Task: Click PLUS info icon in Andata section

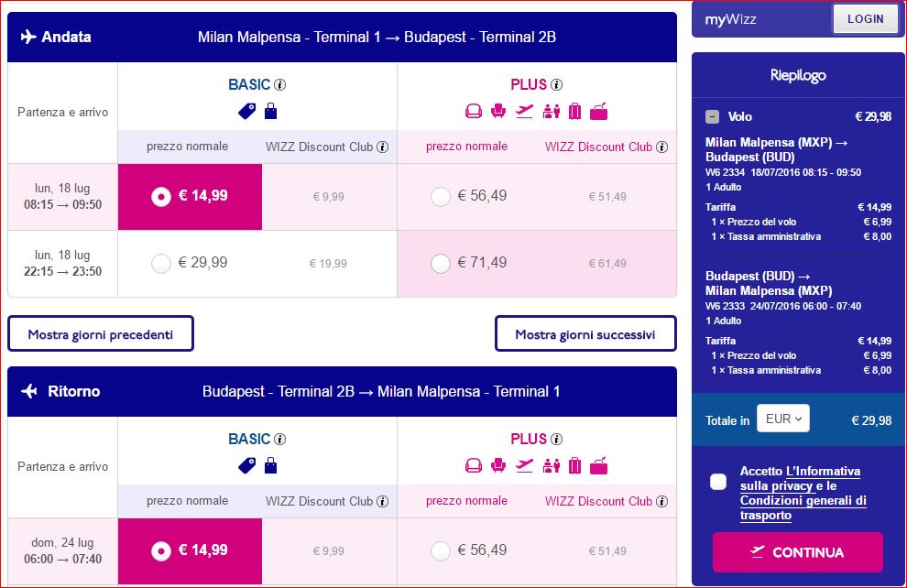Action: click(556, 85)
